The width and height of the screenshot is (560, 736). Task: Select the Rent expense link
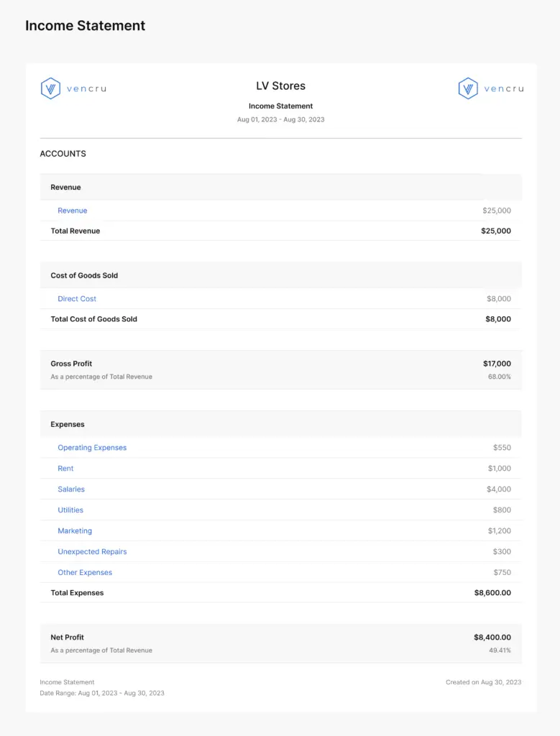coord(65,469)
